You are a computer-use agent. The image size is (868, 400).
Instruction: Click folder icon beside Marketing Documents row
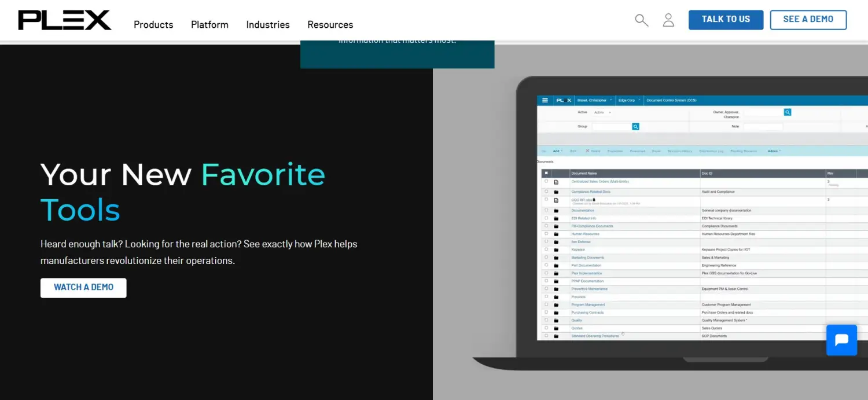click(x=556, y=258)
